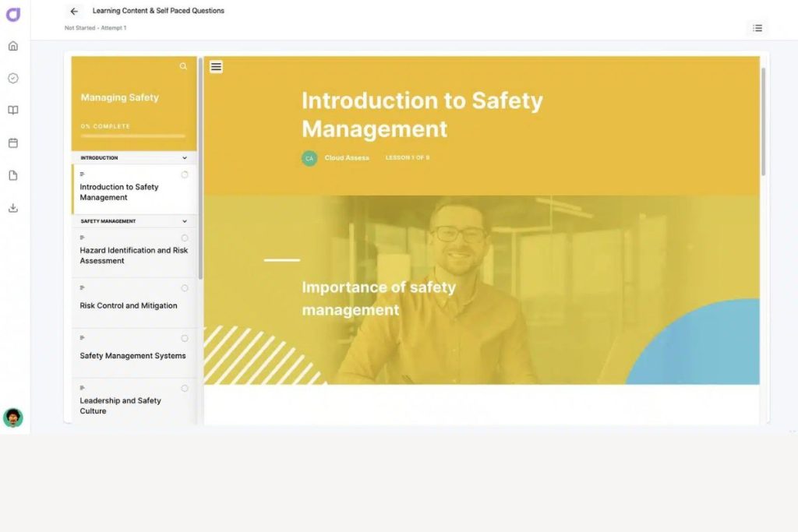Click completion circle for Leadership and Safety Culture

(x=185, y=388)
